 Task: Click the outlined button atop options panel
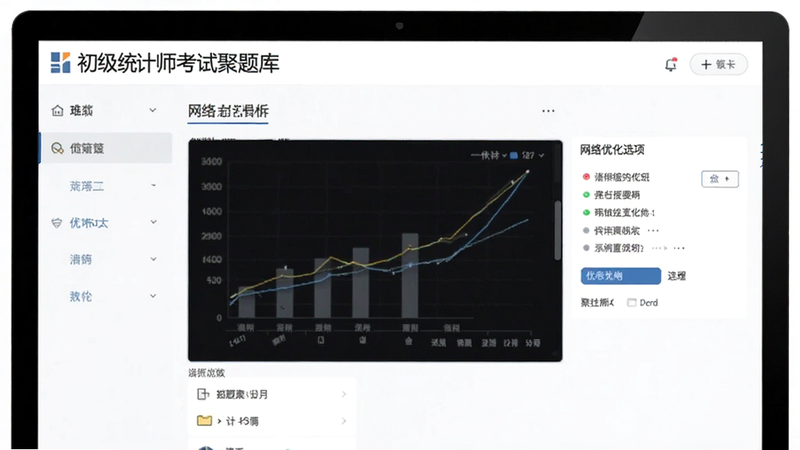point(720,179)
